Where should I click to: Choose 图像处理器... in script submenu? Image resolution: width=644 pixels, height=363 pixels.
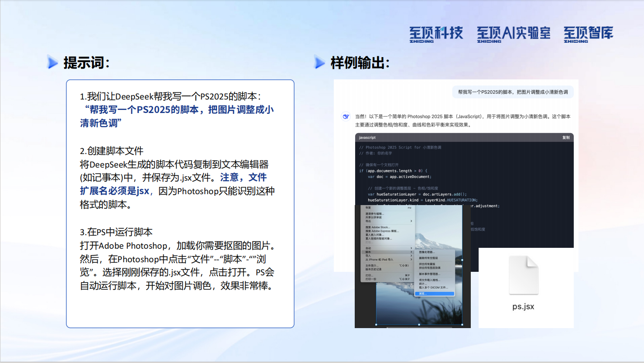pos(427,252)
